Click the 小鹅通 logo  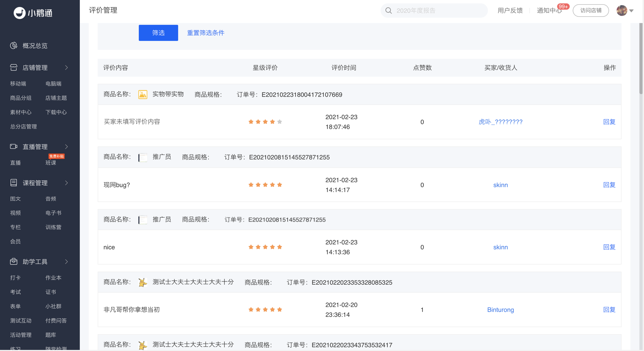(x=33, y=13)
